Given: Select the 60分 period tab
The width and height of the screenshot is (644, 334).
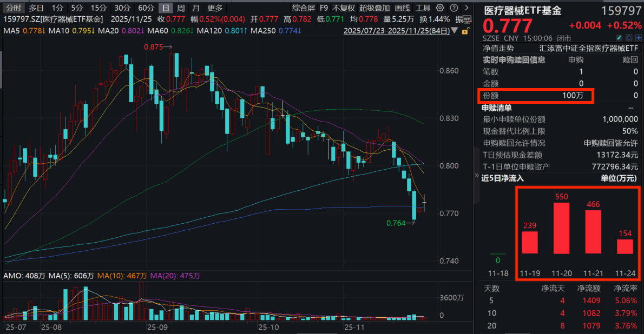Looking at the screenshot, I should (x=146, y=8).
